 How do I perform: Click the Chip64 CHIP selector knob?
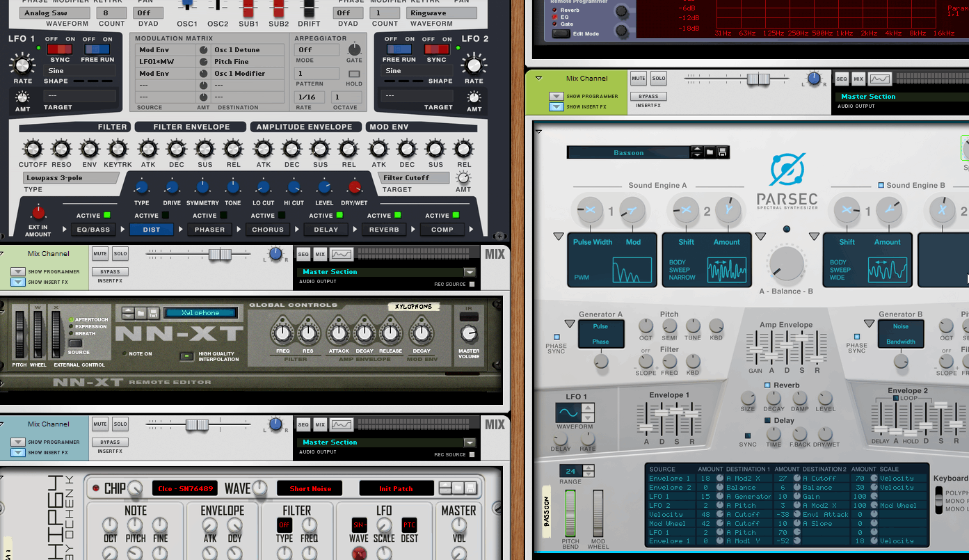coord(135,488)
